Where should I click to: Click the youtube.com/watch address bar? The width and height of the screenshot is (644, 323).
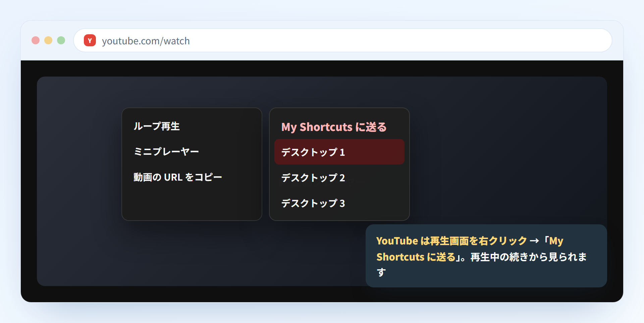[343, 40]
